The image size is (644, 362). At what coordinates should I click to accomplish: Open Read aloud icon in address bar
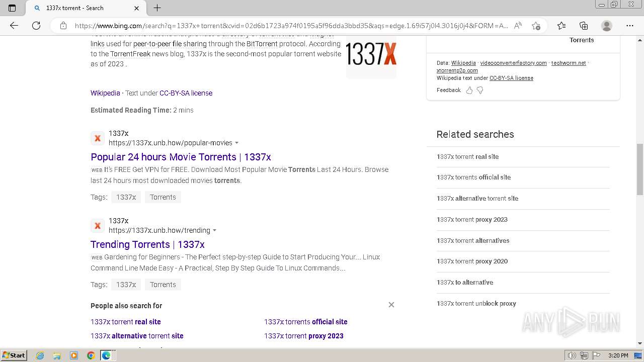coord(518,26)
